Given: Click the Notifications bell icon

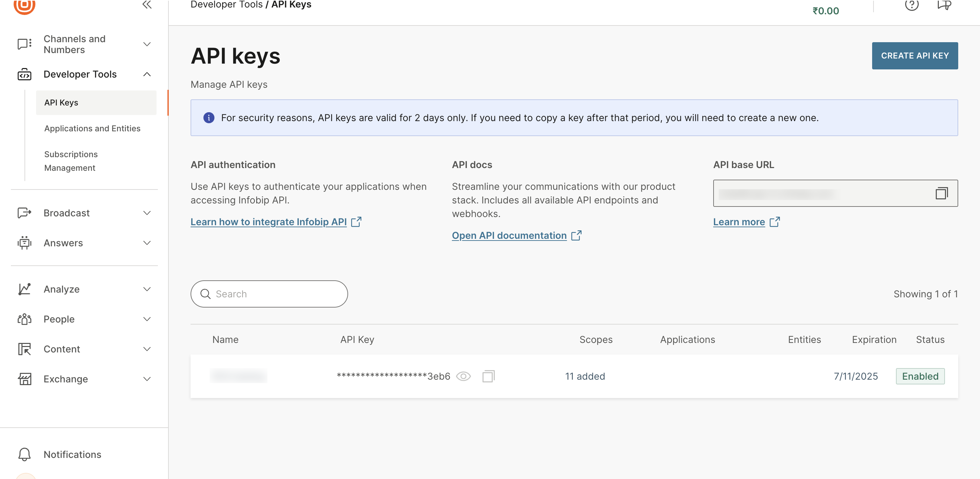Looking at the screenshot, I should (x=24, y=454).
